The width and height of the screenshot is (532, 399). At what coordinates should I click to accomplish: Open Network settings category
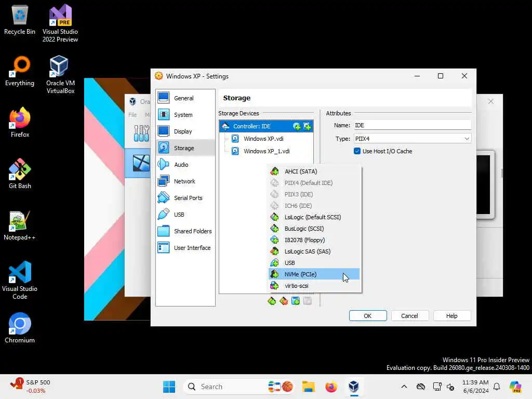(185, 181)
